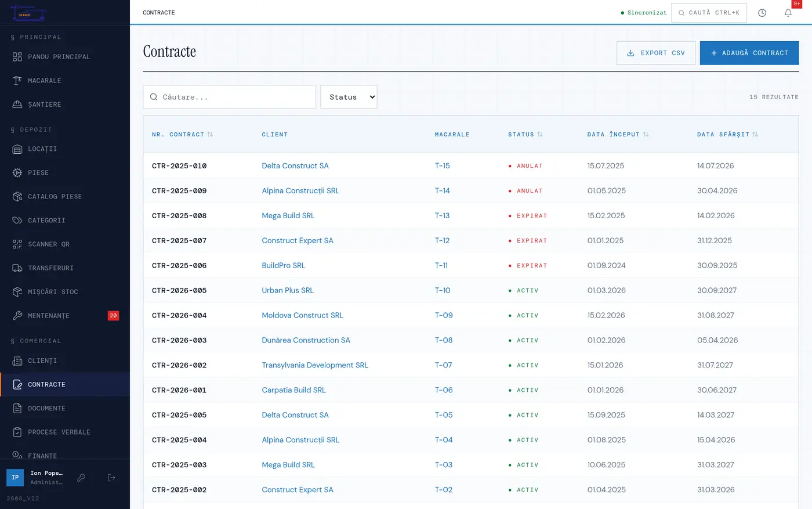Image resolution: width=812 pixels, height=509 pixels.
Task: Click the Sincronizat status indicator
Action: (644, 13)
